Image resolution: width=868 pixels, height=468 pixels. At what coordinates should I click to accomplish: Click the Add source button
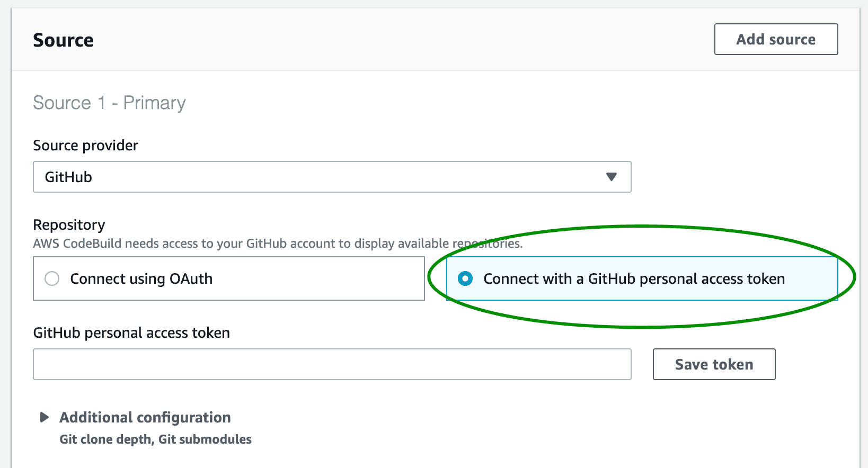coord(776,39)
